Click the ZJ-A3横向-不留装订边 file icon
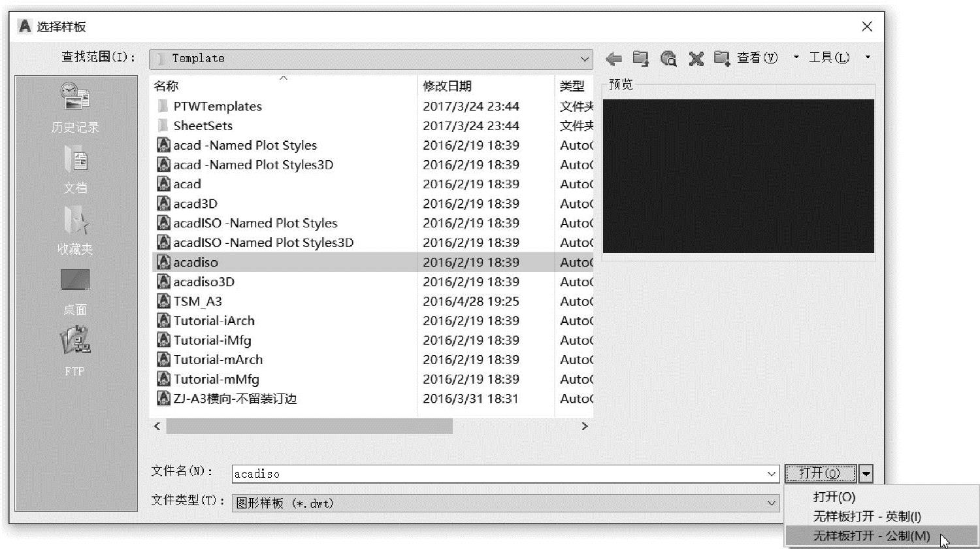The width and height of the screenshot is (980, 549). [x=164, y=399]
